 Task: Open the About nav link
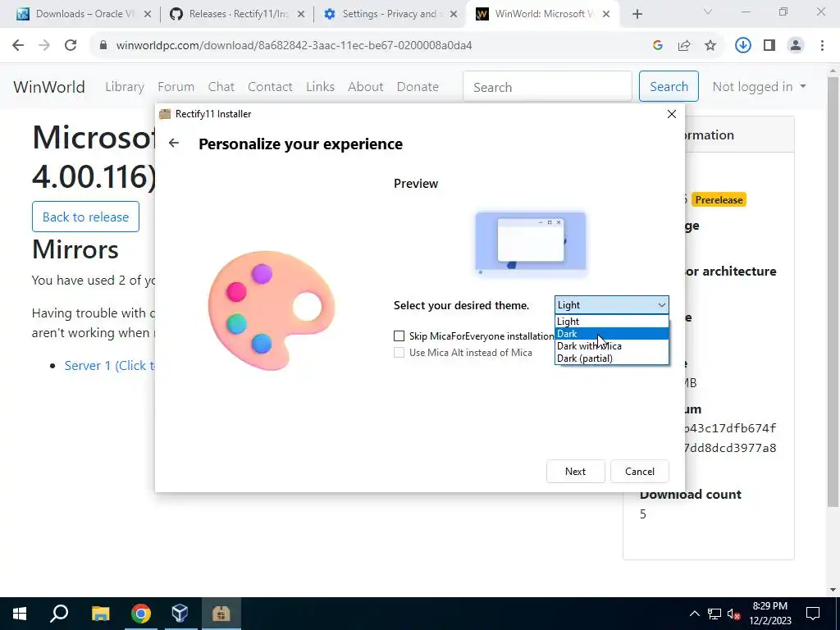coord(366,87)
